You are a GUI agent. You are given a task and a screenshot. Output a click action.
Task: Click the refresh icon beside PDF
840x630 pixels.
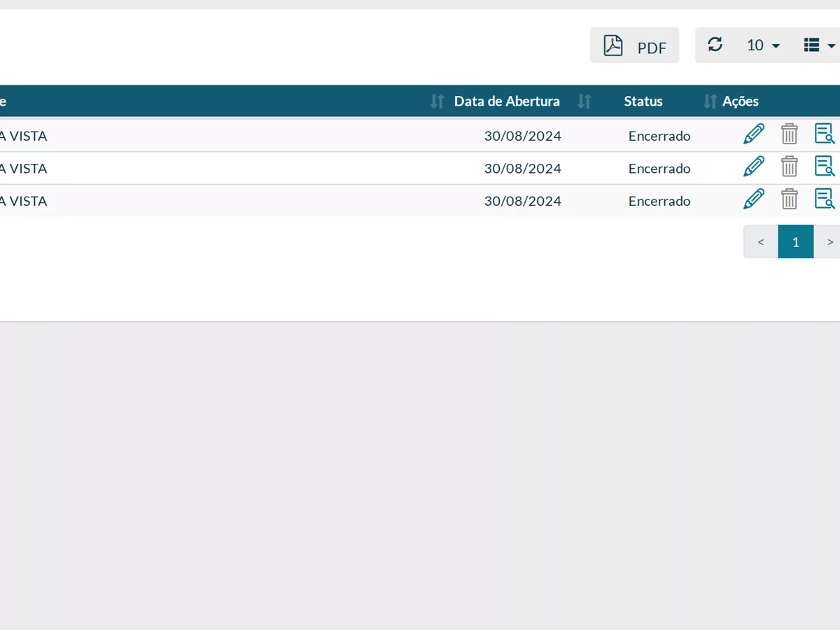[715, 45]
